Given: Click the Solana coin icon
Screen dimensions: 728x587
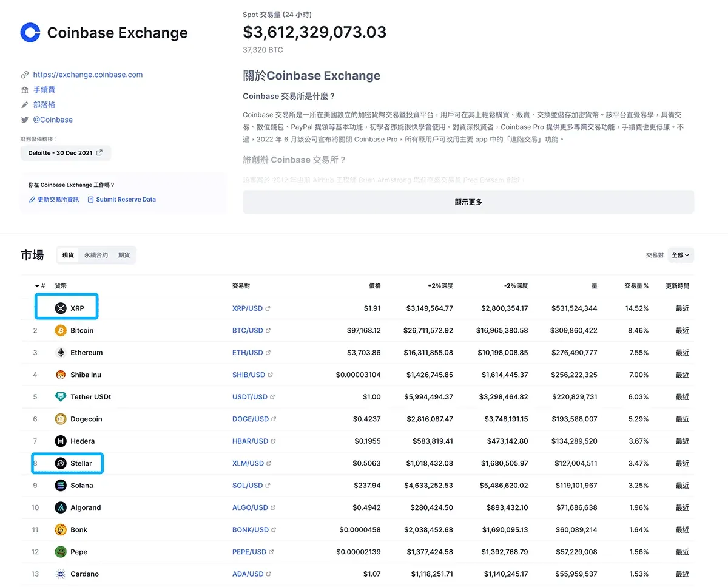Looking at the screenshot, I should 60,486.
